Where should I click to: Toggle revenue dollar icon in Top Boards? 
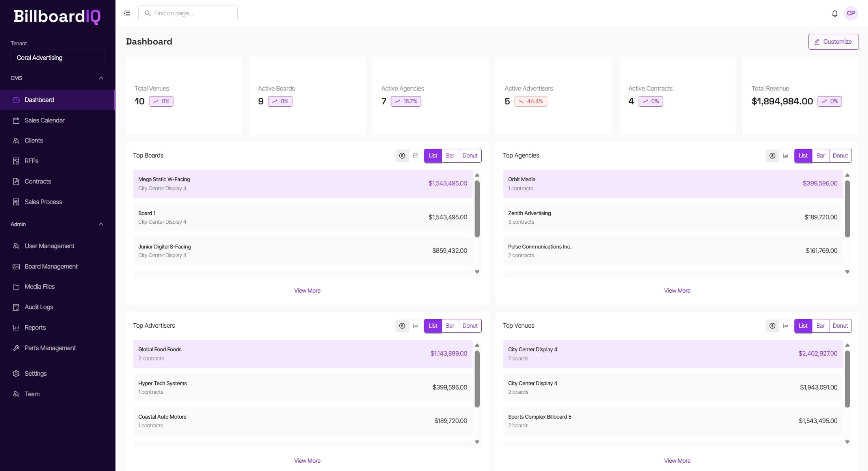coord(402,156)
